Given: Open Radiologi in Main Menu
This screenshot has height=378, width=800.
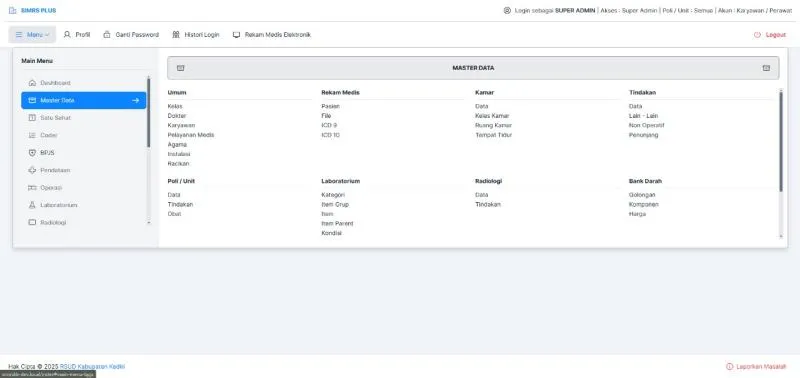Looking at the screenshot, I should click(84, 222).
